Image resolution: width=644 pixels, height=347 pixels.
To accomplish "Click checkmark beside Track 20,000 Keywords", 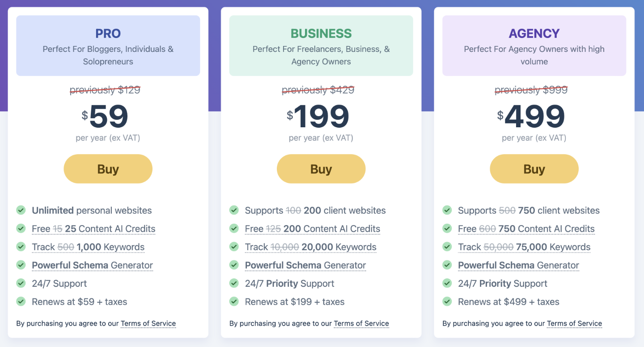I will 234,247.
